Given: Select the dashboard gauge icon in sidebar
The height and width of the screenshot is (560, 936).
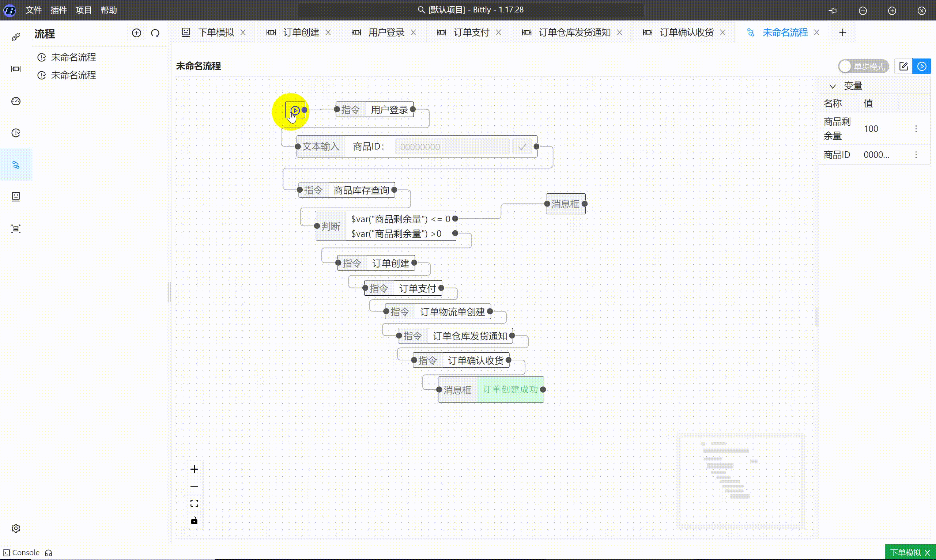Looking at the screenshot, I should pos(16,101).
